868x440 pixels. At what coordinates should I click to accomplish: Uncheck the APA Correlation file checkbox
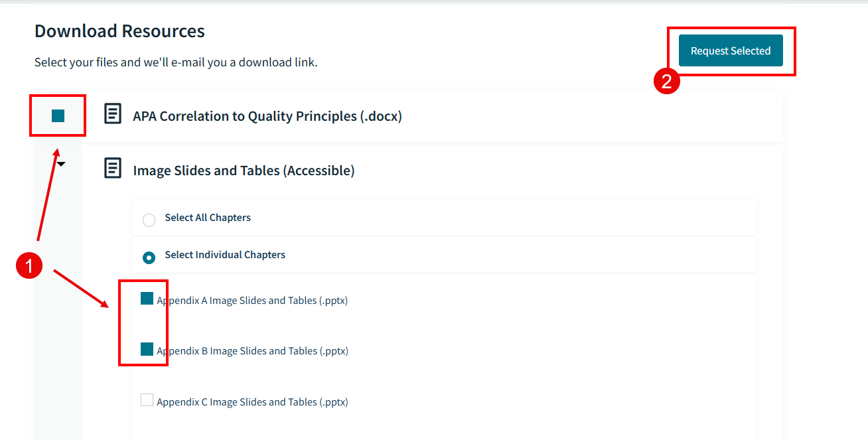pos(58,116)
